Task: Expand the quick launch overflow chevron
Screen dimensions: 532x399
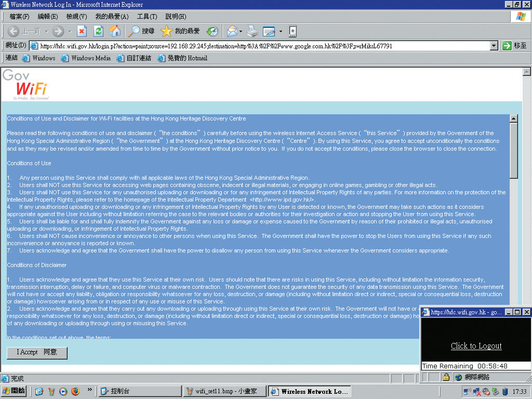Action: click(89, 390)
